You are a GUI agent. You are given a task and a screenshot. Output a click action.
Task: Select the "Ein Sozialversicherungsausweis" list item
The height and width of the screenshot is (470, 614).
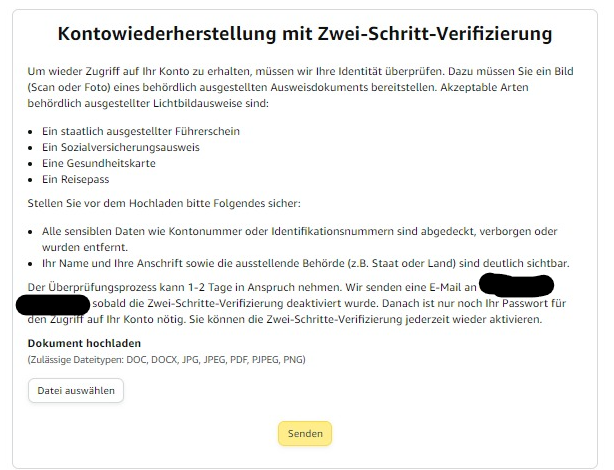coord(121,147)
